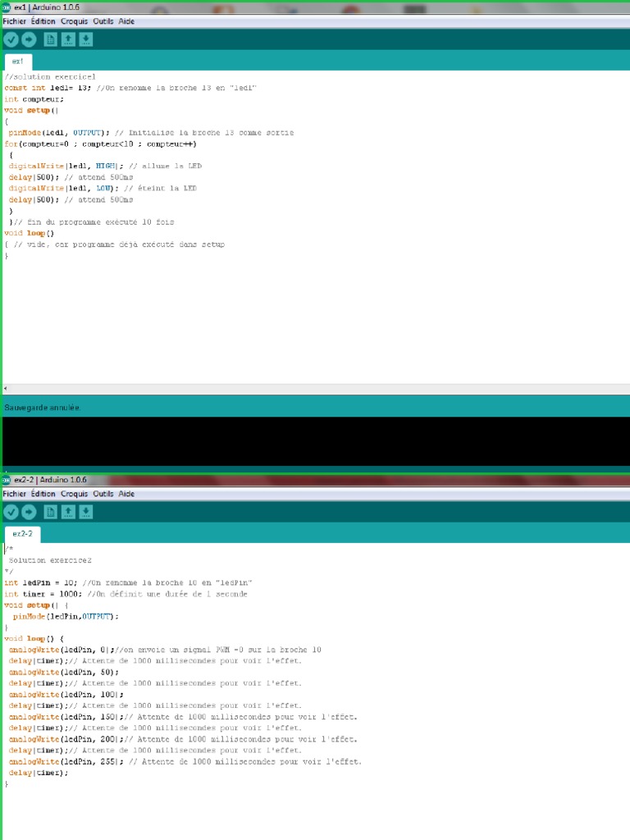Open the Fichier menu in ex1 window
This screenshot has height=840, width=630.
(14, 21)
